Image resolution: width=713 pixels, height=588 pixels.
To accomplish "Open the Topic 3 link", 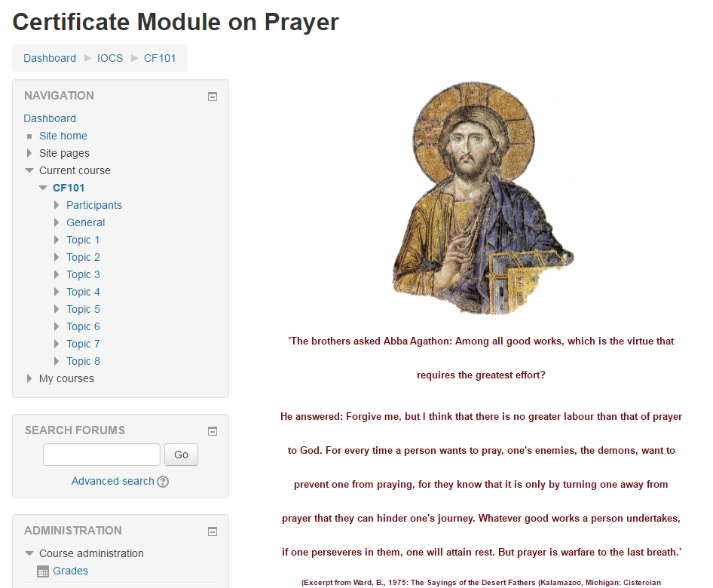I will point(83,274).
